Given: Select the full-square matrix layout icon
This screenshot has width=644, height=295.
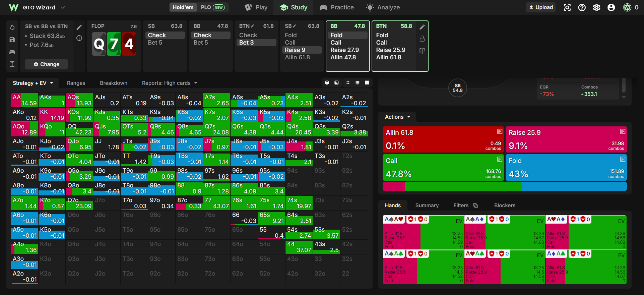Looking at the screenshot, I should coord(367,83).
